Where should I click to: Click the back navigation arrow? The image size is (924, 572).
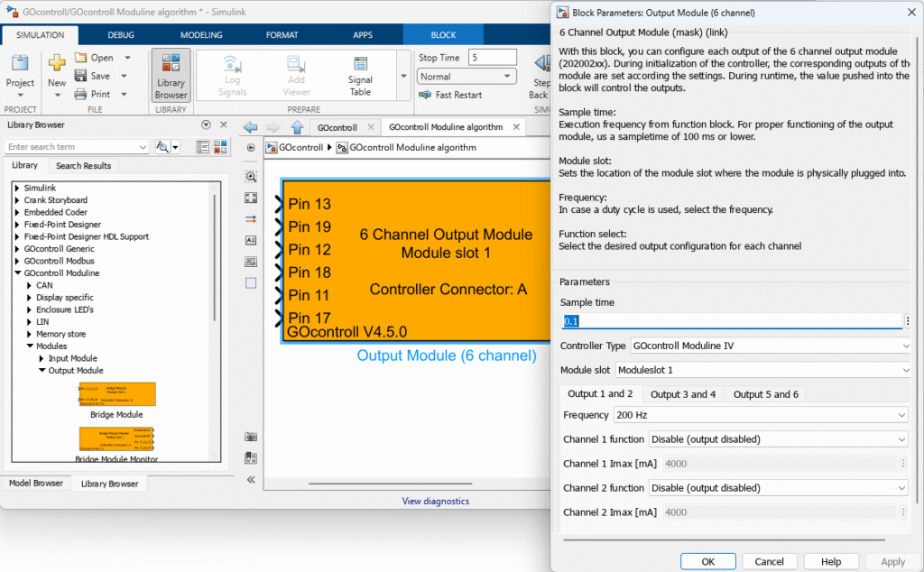coord(252,127)
